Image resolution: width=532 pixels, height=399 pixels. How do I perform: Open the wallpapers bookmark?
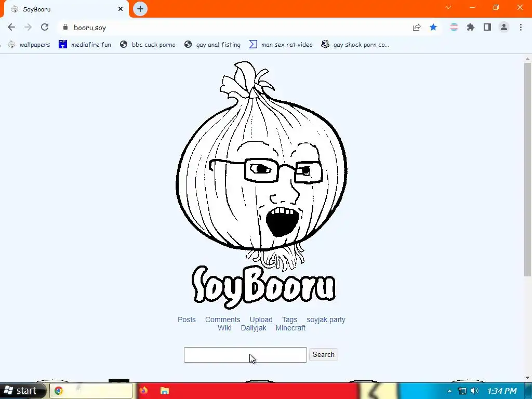coord(29,45)
